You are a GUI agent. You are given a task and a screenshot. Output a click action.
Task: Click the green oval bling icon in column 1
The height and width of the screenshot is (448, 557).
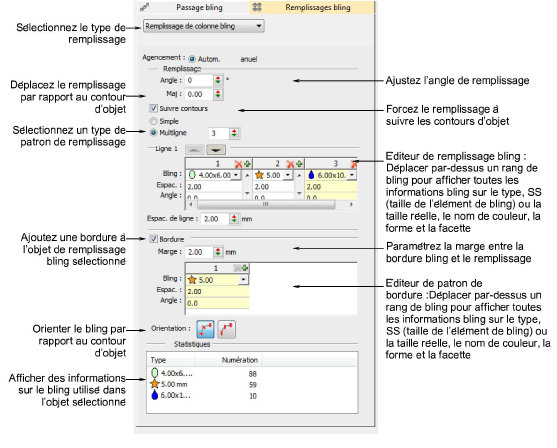tap(192, 175)
